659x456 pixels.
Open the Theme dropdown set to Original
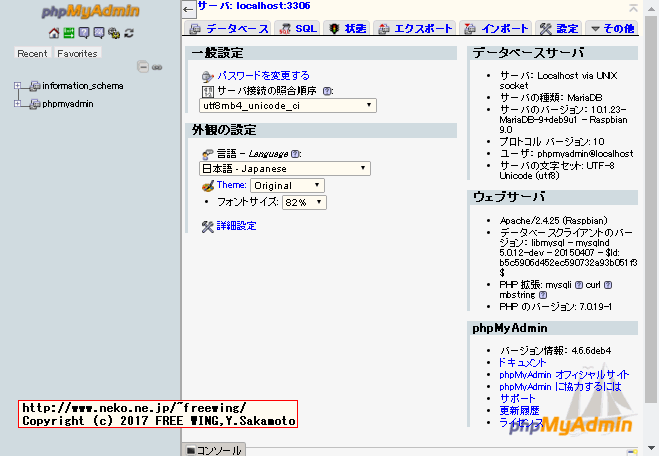click(x=287, y=185)
